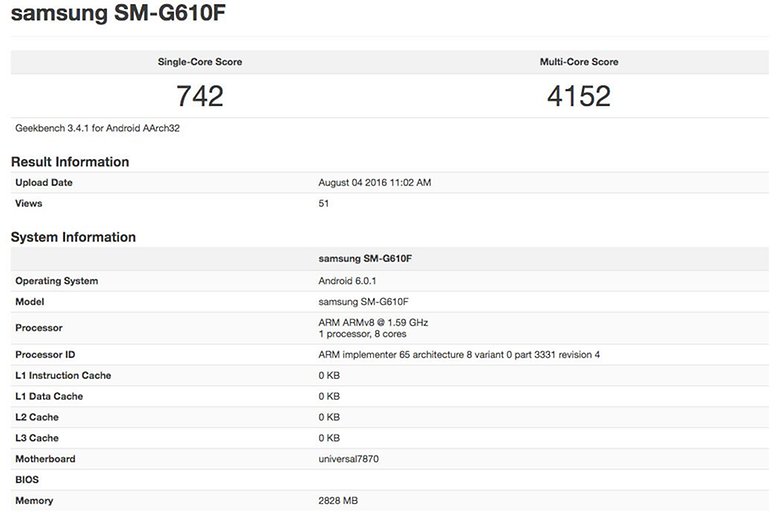782x517 pixels.
Task: Click the single-core score value 742
Action: coord(200,96)
